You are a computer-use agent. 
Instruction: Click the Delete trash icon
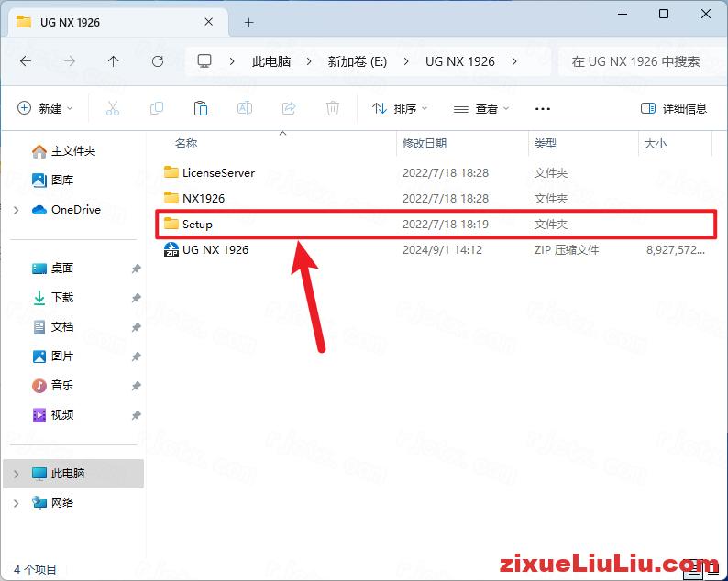tap(333, 108)
